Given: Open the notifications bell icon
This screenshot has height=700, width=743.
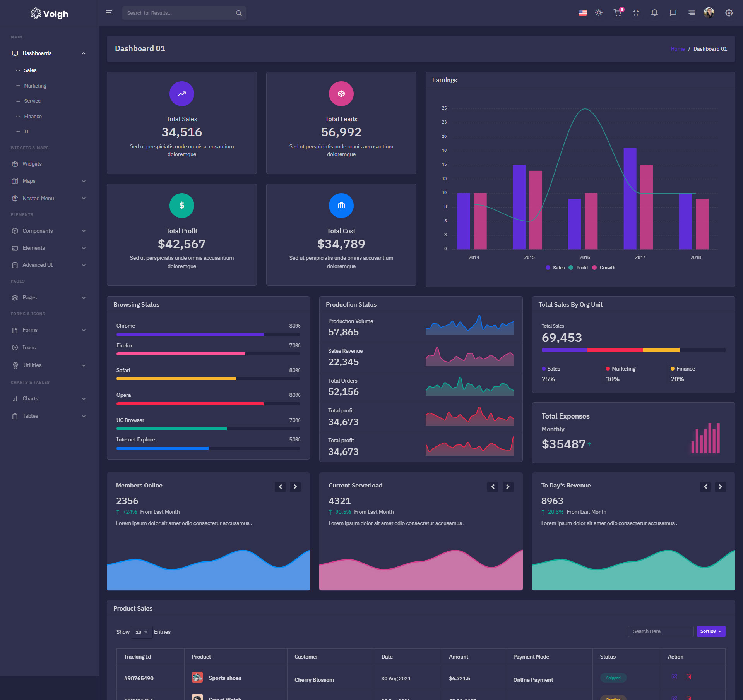Looking at the screenshot, I should (654, 13).
